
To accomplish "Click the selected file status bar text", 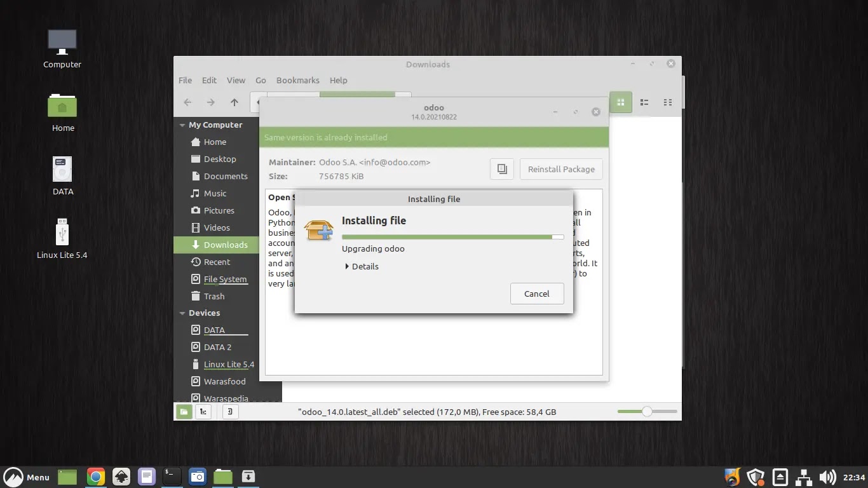I will tap(427, 412).
